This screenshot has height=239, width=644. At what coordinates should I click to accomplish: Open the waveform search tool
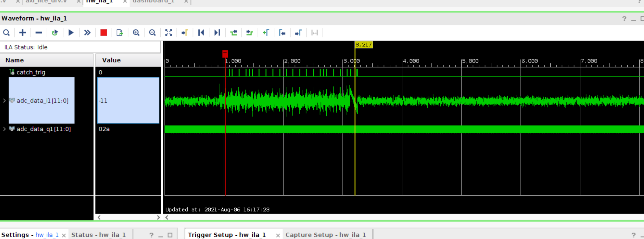6,33
